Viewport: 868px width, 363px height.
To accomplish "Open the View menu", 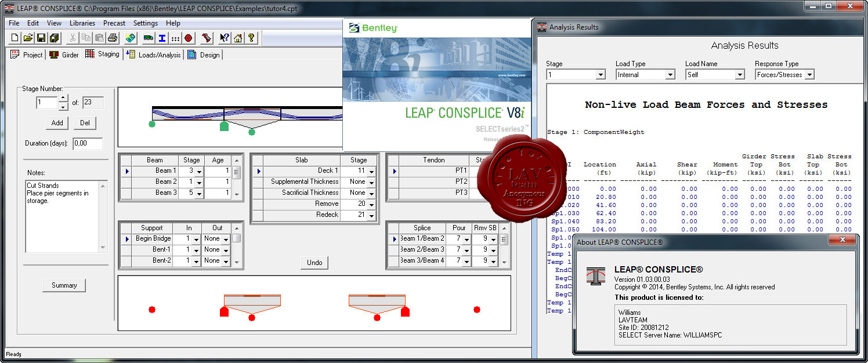I will tap(54, 23).
